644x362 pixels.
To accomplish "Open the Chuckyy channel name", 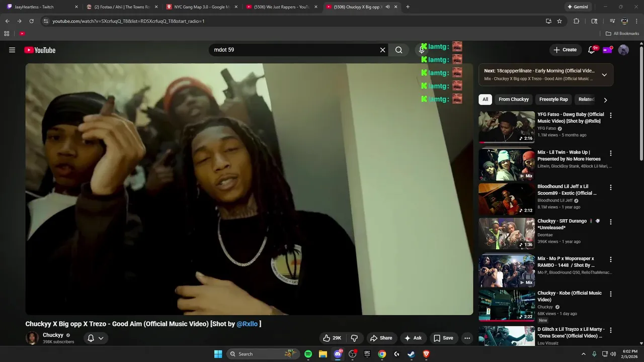I will pyautogui.click(x=53, y=335).
